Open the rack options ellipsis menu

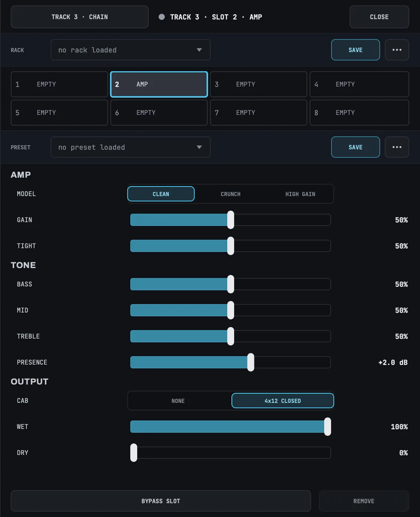pyautogui.click(x=397, y=50)
